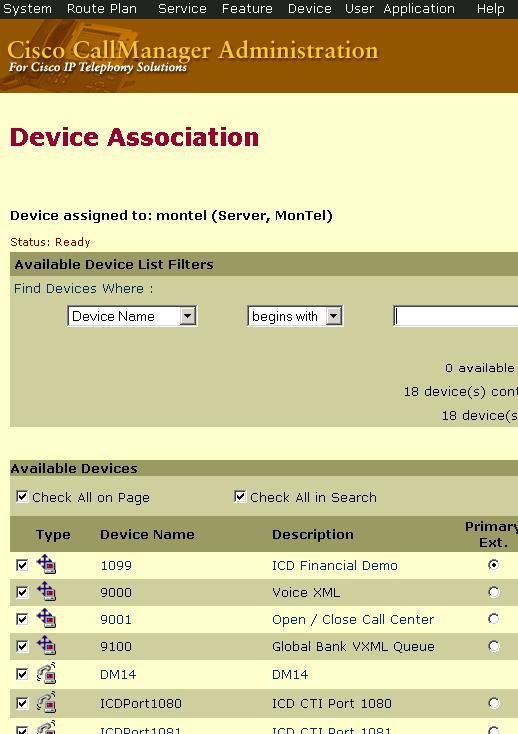Click the Type column header
This screenshot has height=734, width=518.
click(53, 535)
